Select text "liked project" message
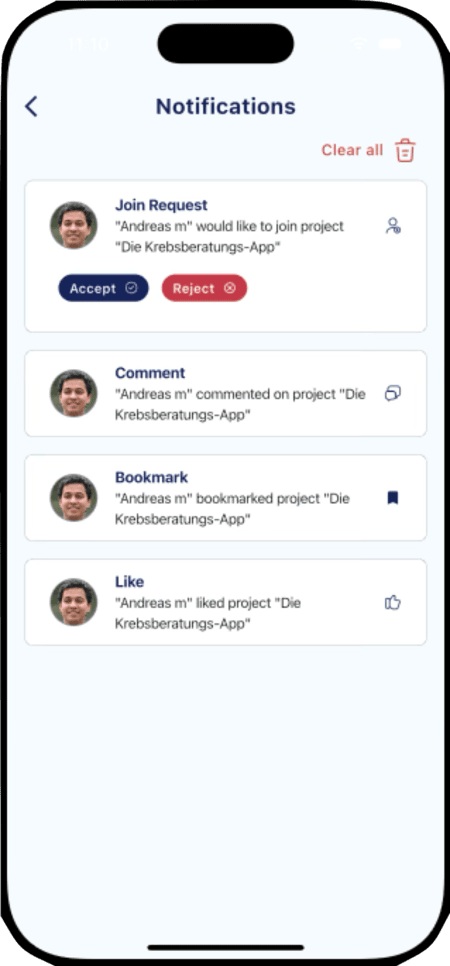The height and width of the screenshot is (966, 450). point(234,603)
